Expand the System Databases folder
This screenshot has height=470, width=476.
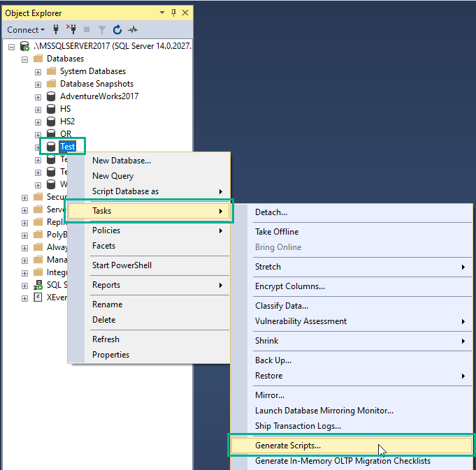(x=38, y=71)
